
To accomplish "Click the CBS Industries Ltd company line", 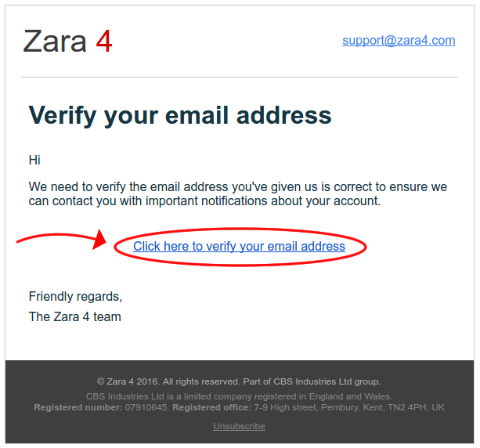I will coord(239,396).
